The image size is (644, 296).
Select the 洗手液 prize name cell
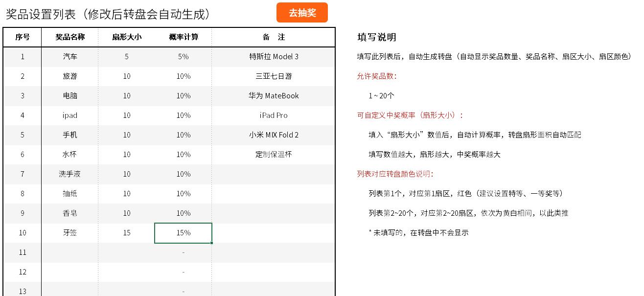pyautogui.click(x=70, y=174)
